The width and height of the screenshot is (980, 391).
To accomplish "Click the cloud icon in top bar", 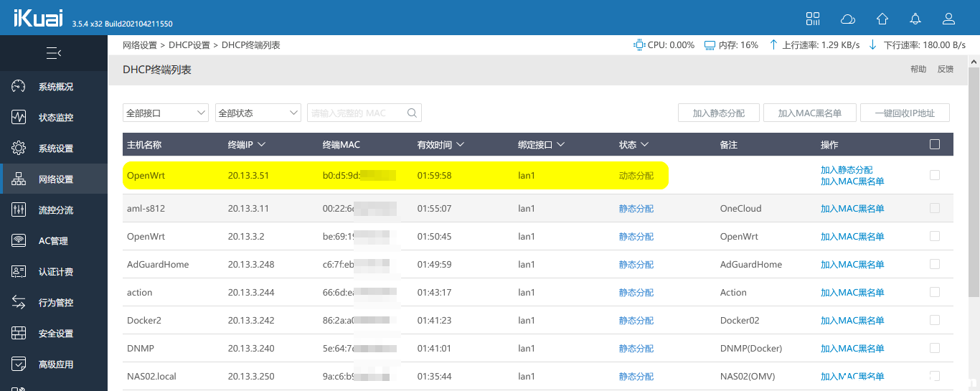I will click(847, 19).
